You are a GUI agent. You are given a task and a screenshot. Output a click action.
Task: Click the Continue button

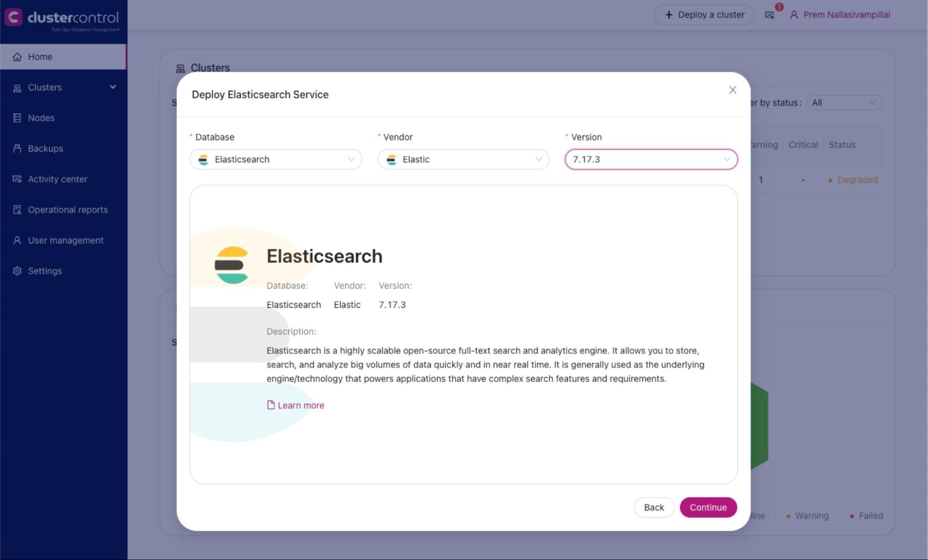(x=708, y=507)
